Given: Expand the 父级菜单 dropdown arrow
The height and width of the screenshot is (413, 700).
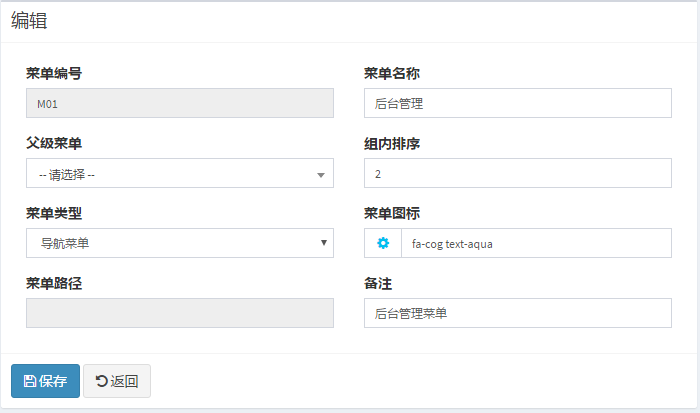Looking at the screenshot, I should 321,175.
